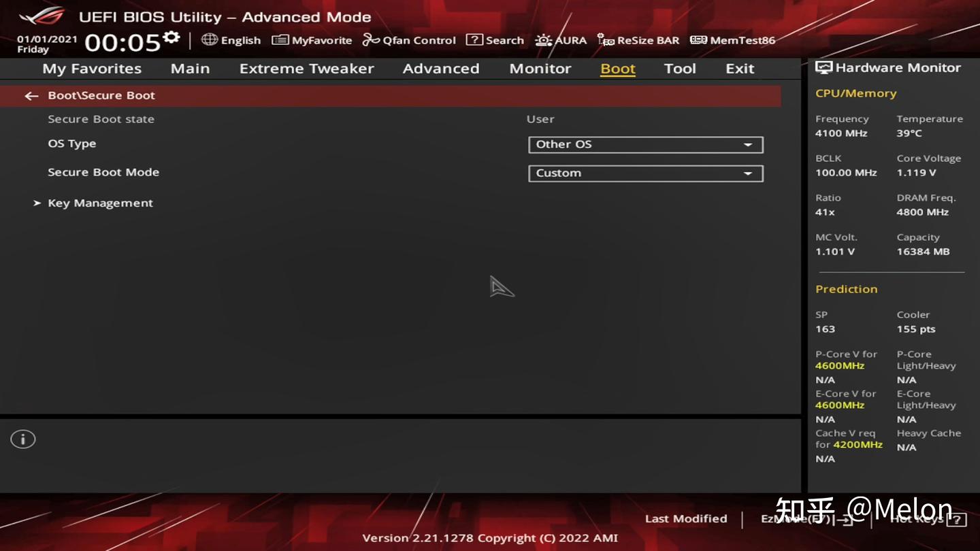Image resolution: width=980 pixels, height=551 pixels.
Task: Click the Version 2.21.1278 copyright text
Action: pos(490,538)
